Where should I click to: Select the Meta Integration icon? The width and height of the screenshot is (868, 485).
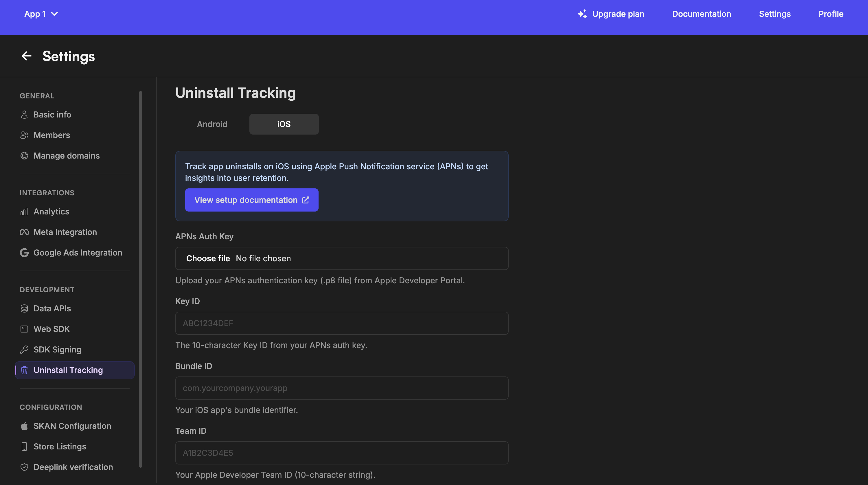click(x=24, y=232)
